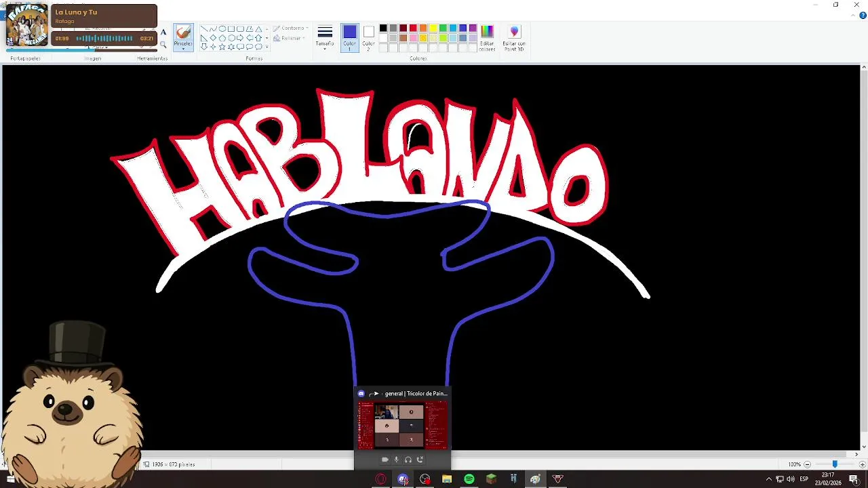Activate the Color 1 button
868x488 pixels.
pos(350,38)
